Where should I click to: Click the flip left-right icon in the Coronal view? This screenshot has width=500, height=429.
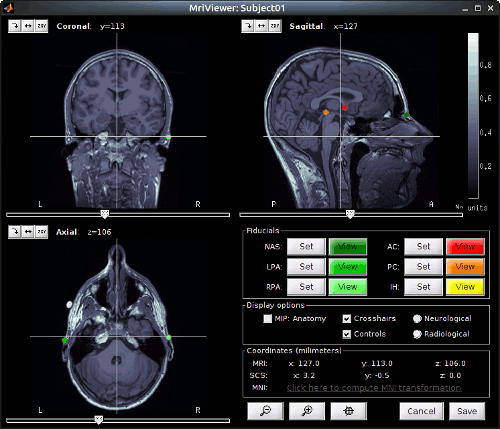pyautogui.click(x=28, y=26)
